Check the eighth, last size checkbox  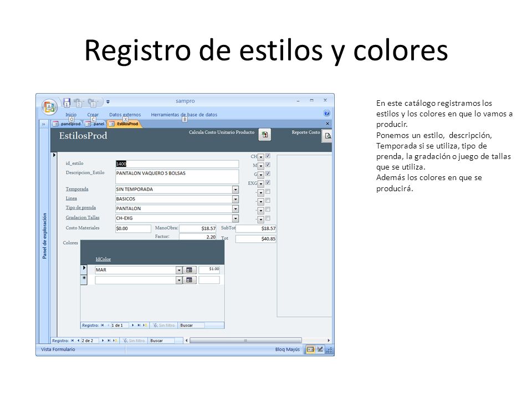268,218
